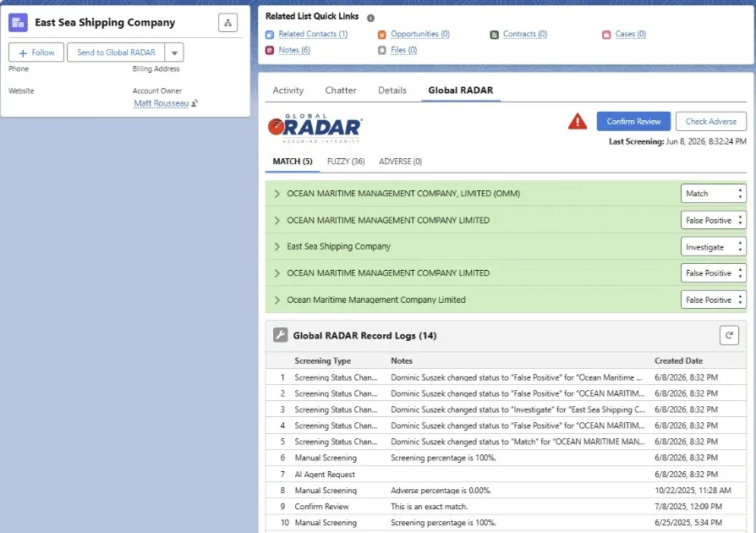Open the Investigate status dropdown
The image size is (756, 533).
point(713,247)
